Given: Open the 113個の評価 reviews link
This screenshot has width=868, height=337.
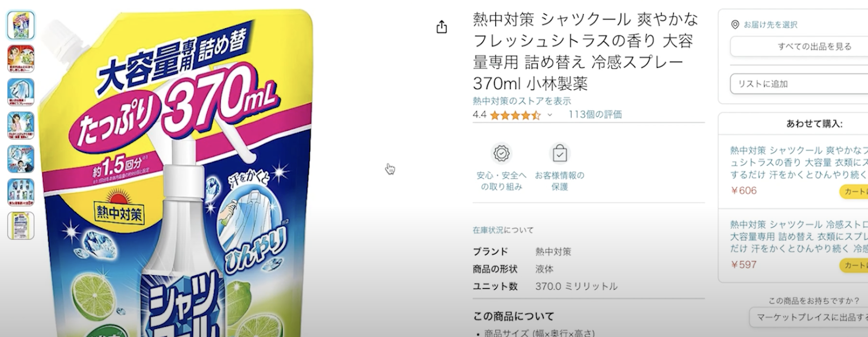Looking at the screenshot, I should [x=595, y=115].
